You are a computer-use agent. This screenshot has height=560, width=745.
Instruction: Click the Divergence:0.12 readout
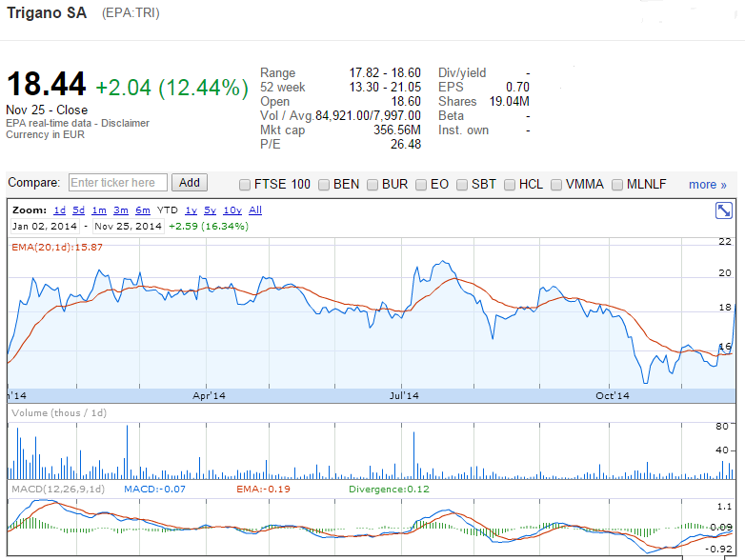click(389, 490)
